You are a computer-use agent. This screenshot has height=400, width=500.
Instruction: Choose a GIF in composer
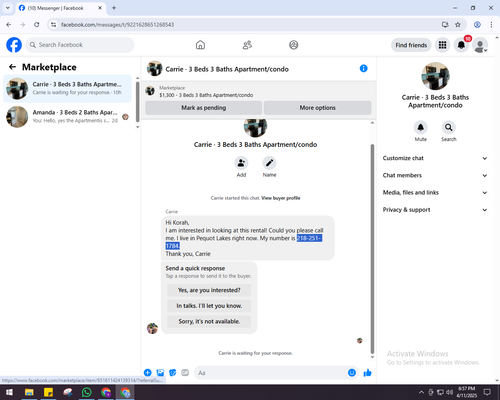click(x=185, y=373)
